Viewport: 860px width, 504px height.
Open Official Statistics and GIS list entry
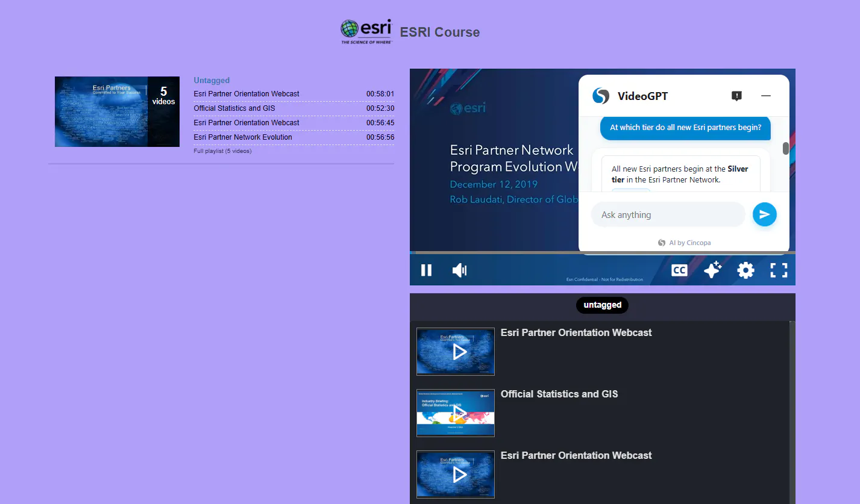tap(293, 108)
